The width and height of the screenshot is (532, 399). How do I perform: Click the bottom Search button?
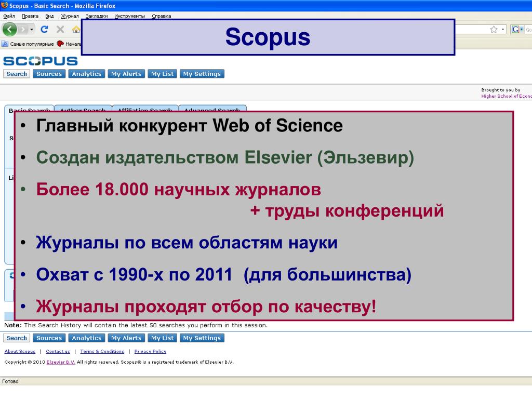[17, 338]
